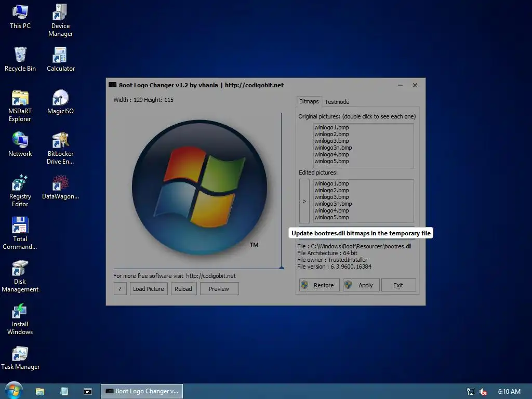The image size is (532, 399).
Task: Launch Registry Editor shortcut
Action: 20,191
